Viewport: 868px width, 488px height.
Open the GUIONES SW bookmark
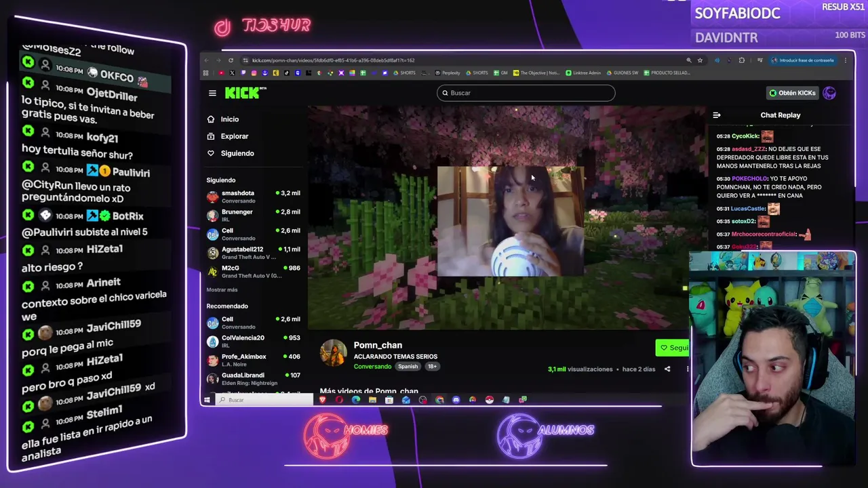(x=623, y=73)
